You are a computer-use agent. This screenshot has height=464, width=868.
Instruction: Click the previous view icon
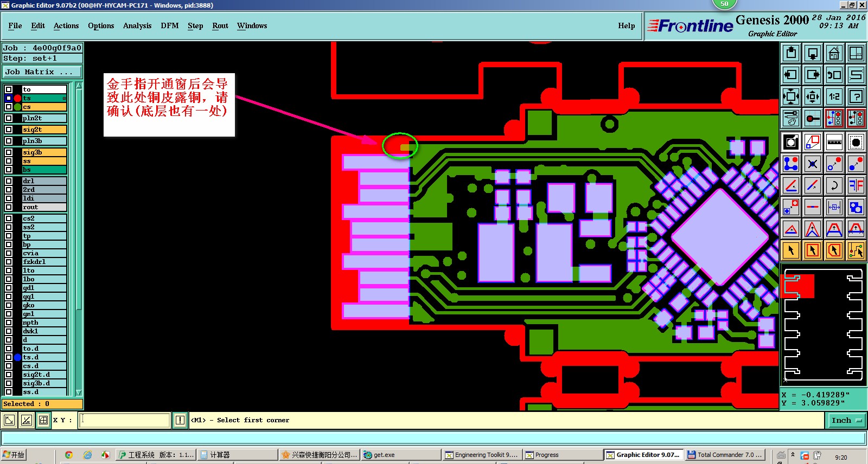[x=834, y=75]
